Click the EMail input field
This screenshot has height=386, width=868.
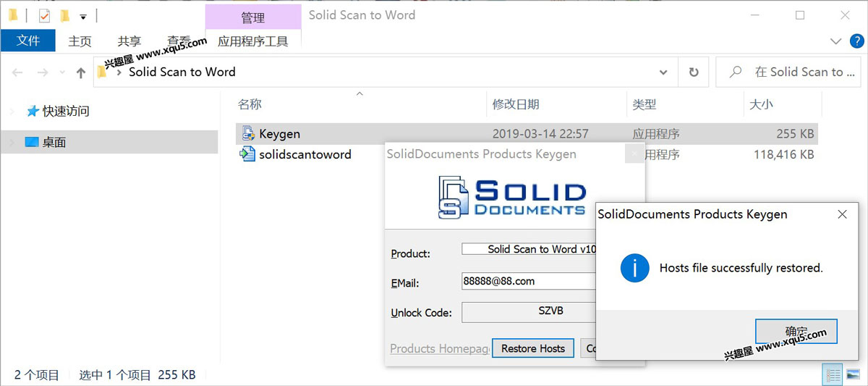(528, 281)
